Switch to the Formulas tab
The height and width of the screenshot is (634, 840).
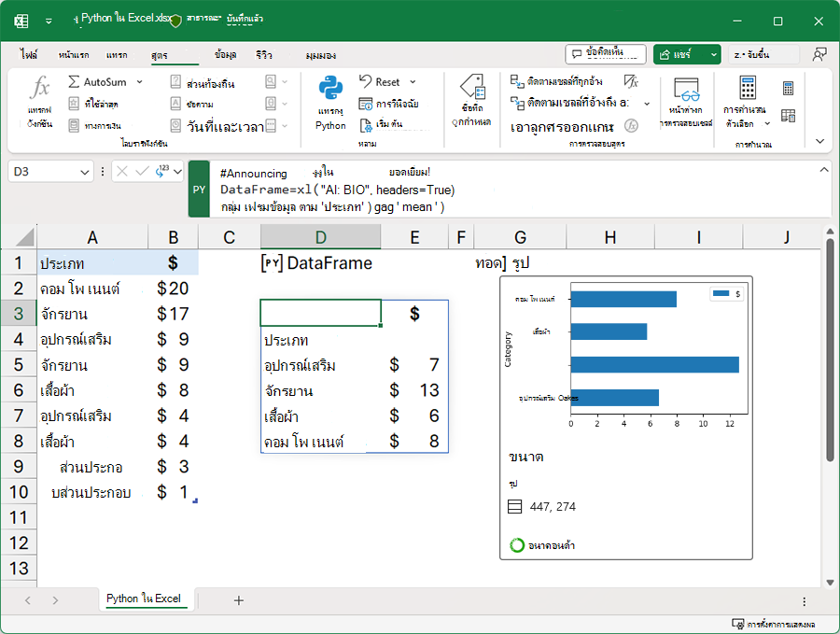[159, 55]
